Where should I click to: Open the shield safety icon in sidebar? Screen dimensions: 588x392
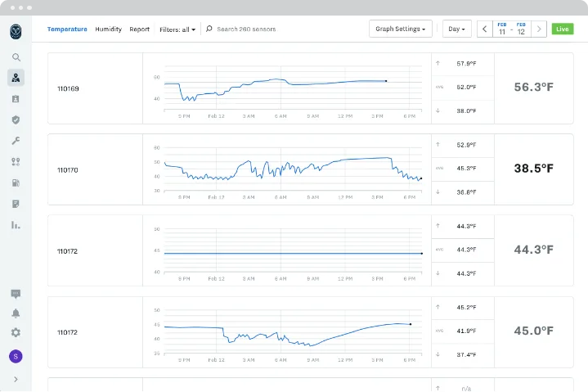coord(16,119)
